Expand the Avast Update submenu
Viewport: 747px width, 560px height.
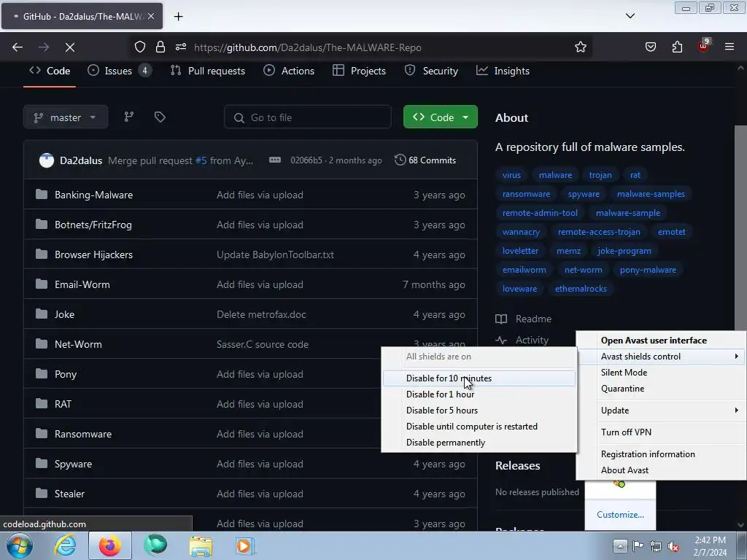(x=661, y=411)
